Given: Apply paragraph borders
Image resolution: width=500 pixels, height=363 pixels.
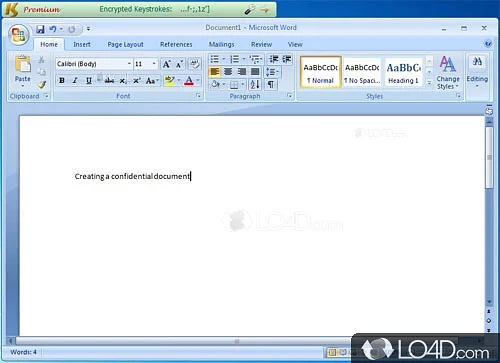Looking at the screenshot, I should [234, 85].
